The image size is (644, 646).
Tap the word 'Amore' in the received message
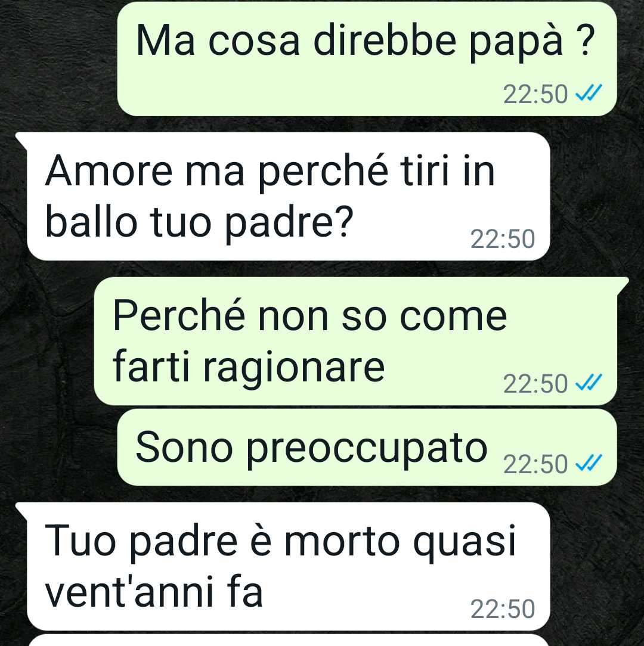(x=109, y=170)
